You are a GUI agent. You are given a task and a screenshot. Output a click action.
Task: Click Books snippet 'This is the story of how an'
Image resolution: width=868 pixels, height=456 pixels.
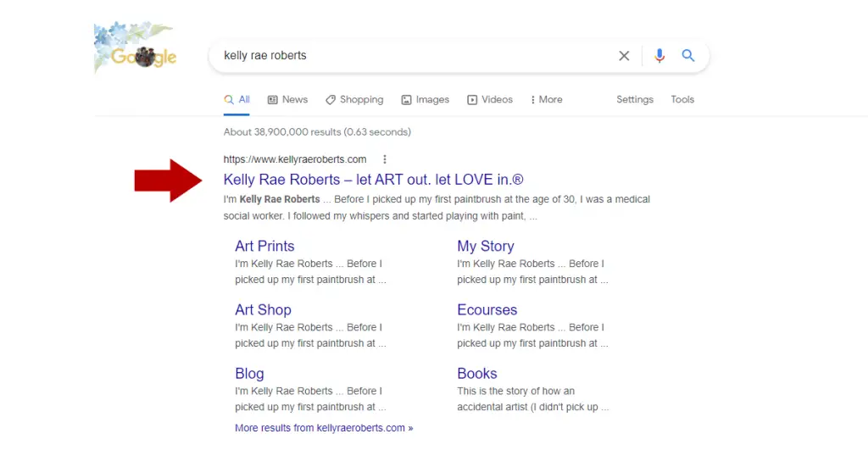tap(516, 392)
